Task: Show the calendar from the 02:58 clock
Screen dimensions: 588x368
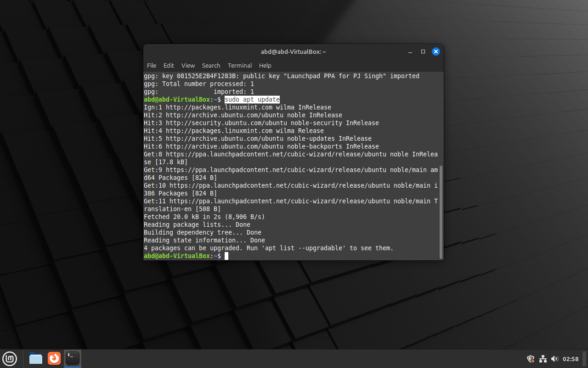Action: [x=571, y=359]
